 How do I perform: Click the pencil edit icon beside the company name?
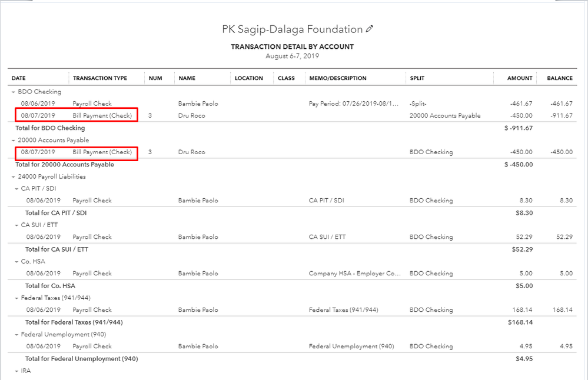coord(370,29)
